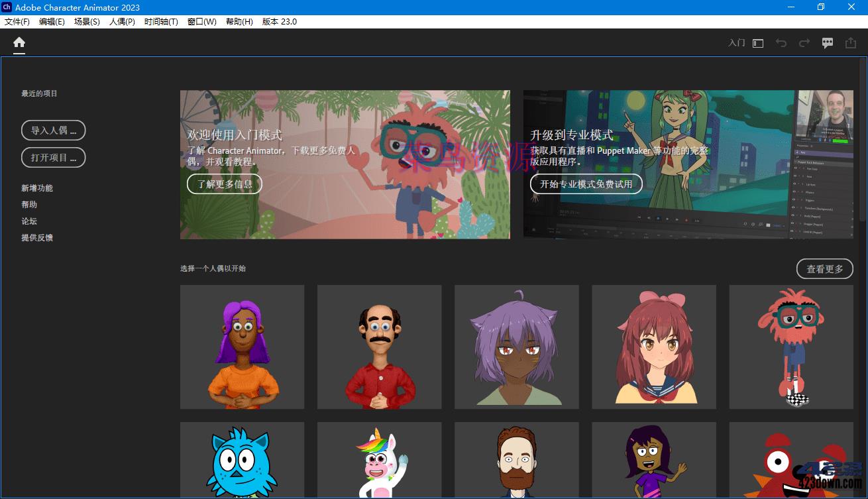Viewport: 868px width, 499px height.
Task: Click the 打开项目 button
Action: pyautogui.click(x=53, y=157)
